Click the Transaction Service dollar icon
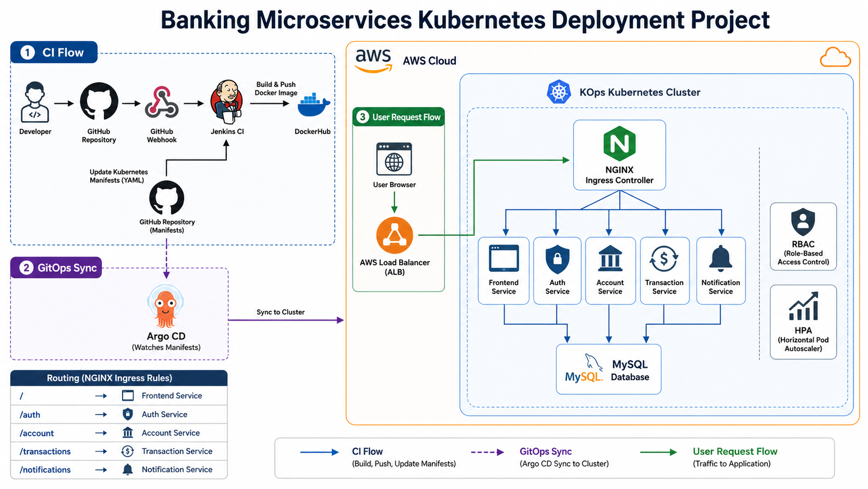This screenshot has height=489, width=868. (x=664, y=258)
